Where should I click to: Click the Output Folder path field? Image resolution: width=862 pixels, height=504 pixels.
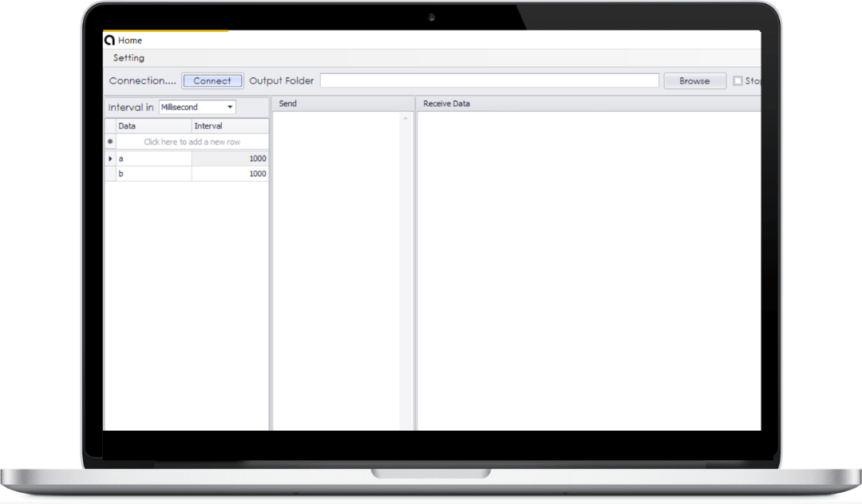click(489, 81)
